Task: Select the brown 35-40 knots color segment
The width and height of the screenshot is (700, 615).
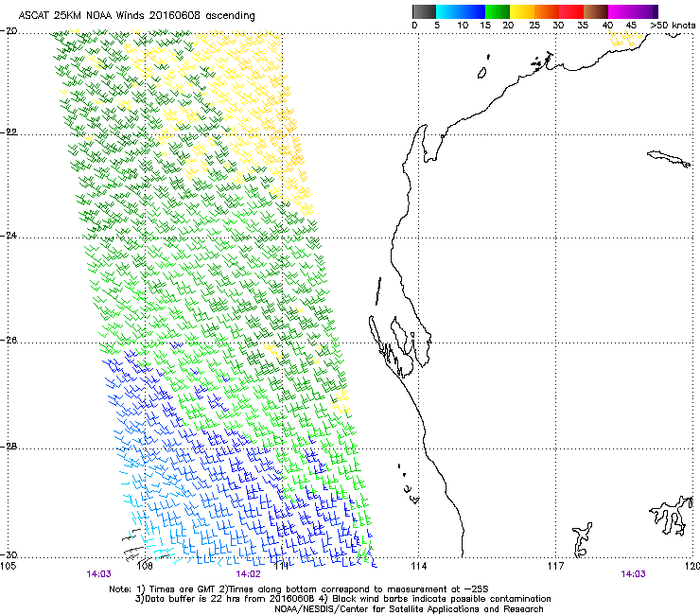Action: tap(596, 11)
